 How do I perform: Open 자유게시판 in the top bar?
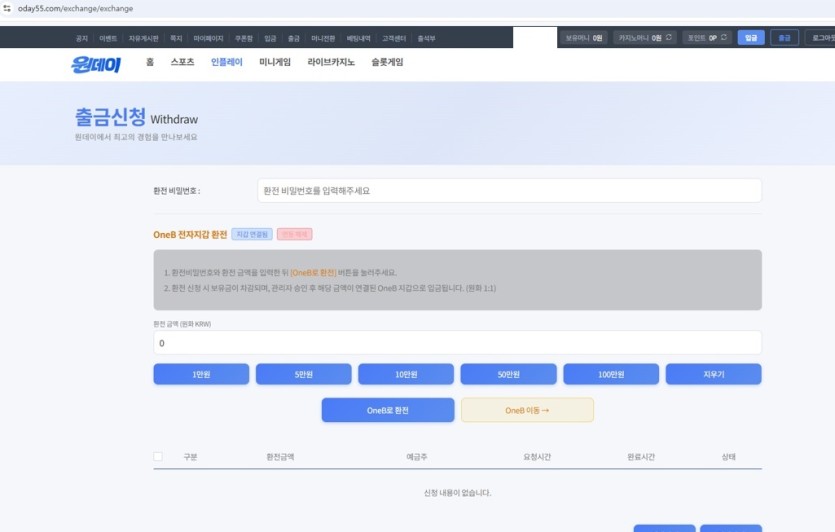(x=143, y=38)
